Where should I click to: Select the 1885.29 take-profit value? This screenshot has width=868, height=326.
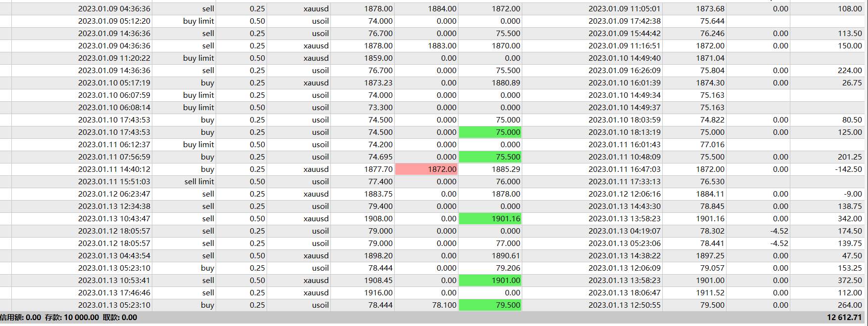tap(506, 169)
